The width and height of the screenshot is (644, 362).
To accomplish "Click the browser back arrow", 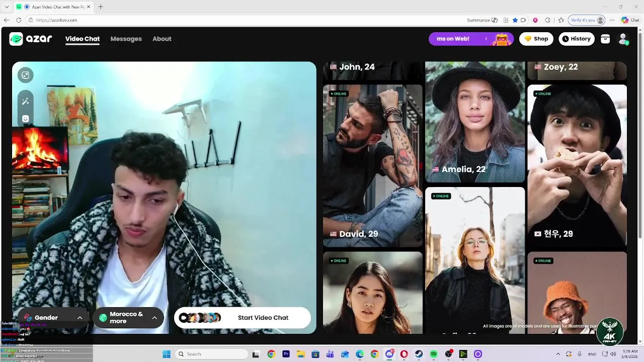I will pos(7,20).
